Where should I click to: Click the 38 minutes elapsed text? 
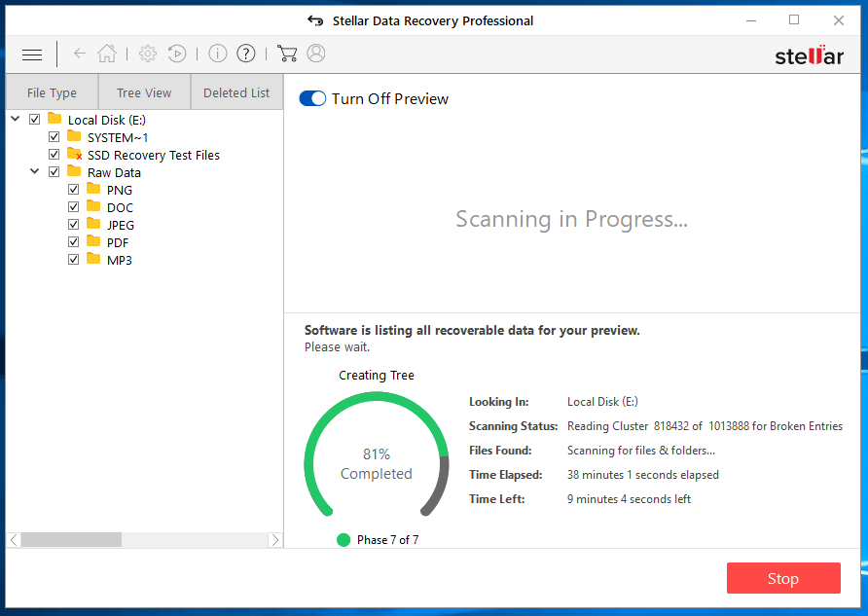[x=642, y=475]
